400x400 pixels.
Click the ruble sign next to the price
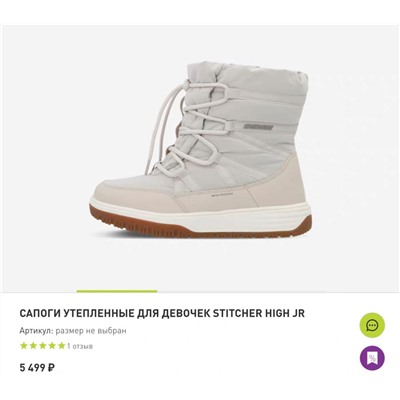pyautogui.click(x=52, y=368)
